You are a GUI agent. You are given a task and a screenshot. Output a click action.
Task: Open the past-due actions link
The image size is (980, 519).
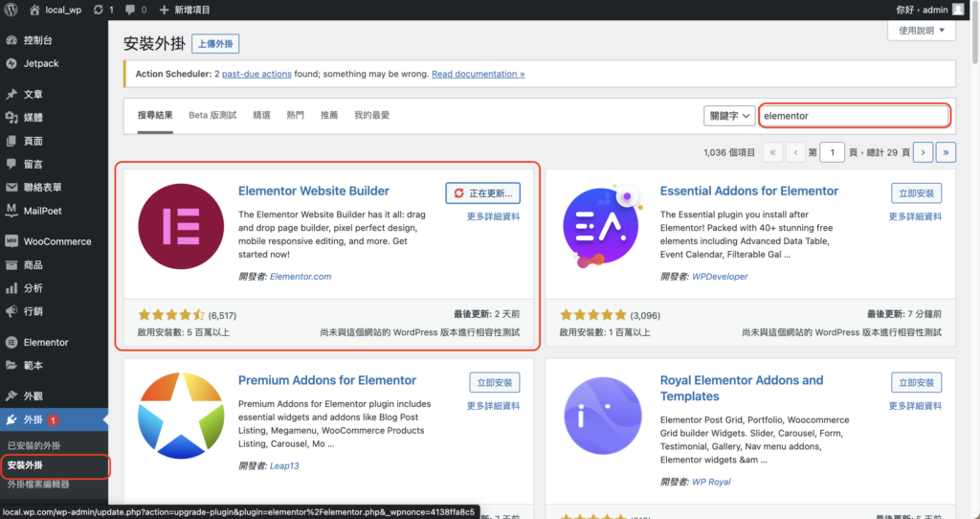coord(256,74)
